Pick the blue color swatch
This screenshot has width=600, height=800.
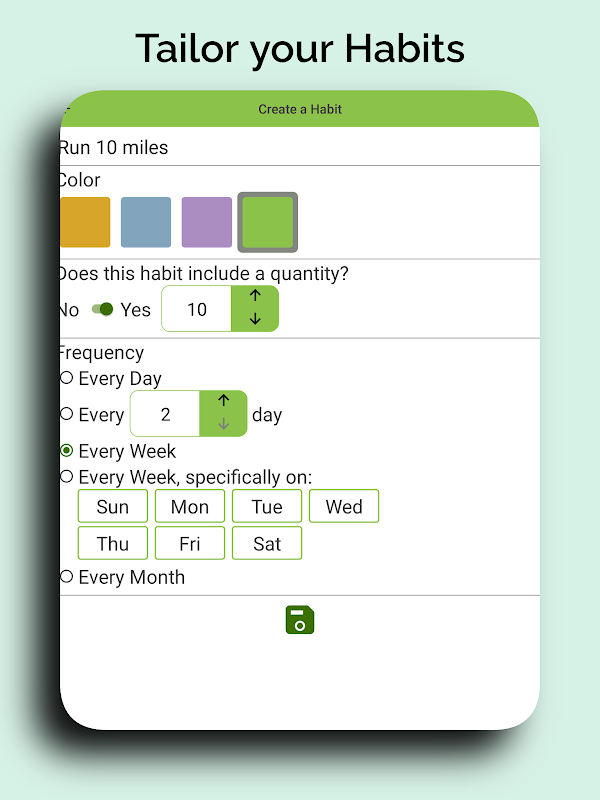(x=146, y=222)
